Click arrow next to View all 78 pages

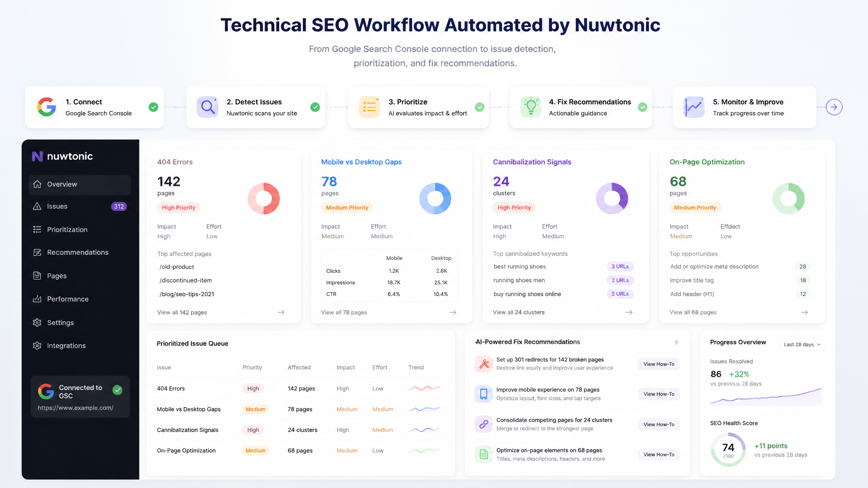click(x=453, y=312)
